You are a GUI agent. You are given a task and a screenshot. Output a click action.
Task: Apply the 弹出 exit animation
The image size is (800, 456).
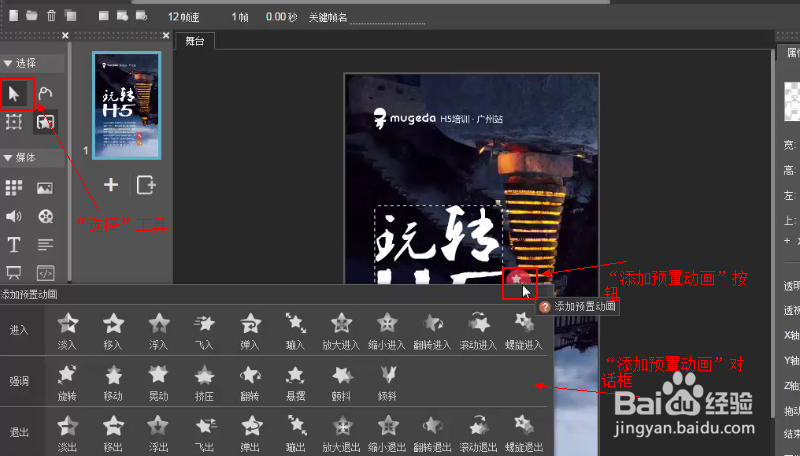click(x=250, y=434)
